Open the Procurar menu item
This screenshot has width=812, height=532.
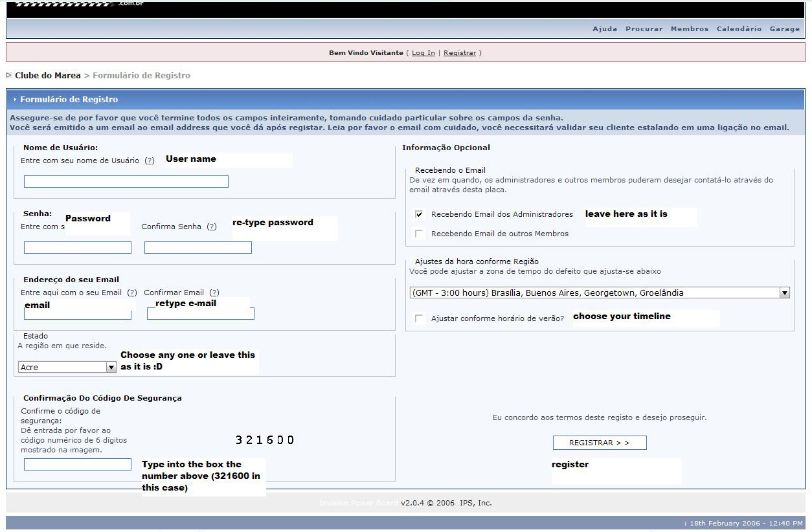pos(644,29)
